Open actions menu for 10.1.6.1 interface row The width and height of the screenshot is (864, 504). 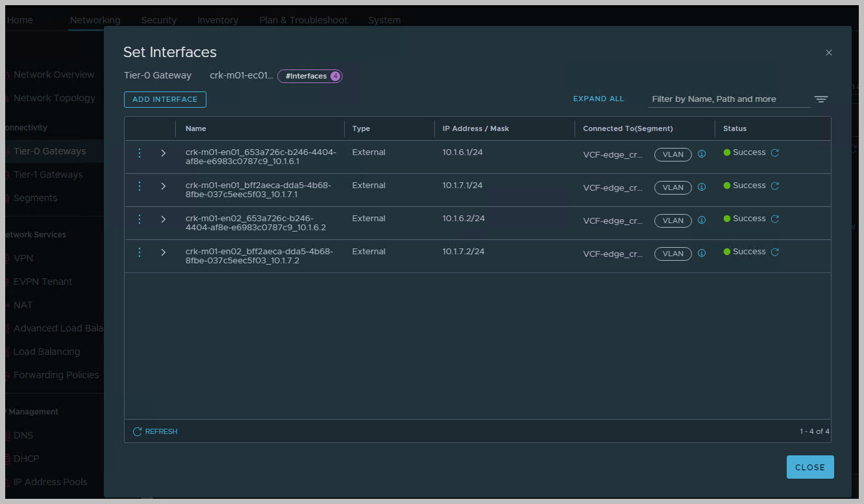pos(140,153)
